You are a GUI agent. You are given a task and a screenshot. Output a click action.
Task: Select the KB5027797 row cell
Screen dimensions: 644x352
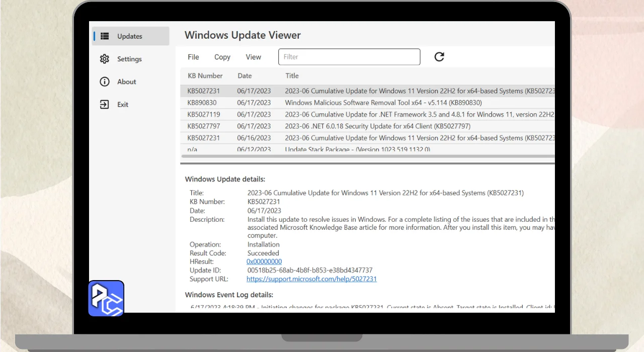tap(204, 126)
